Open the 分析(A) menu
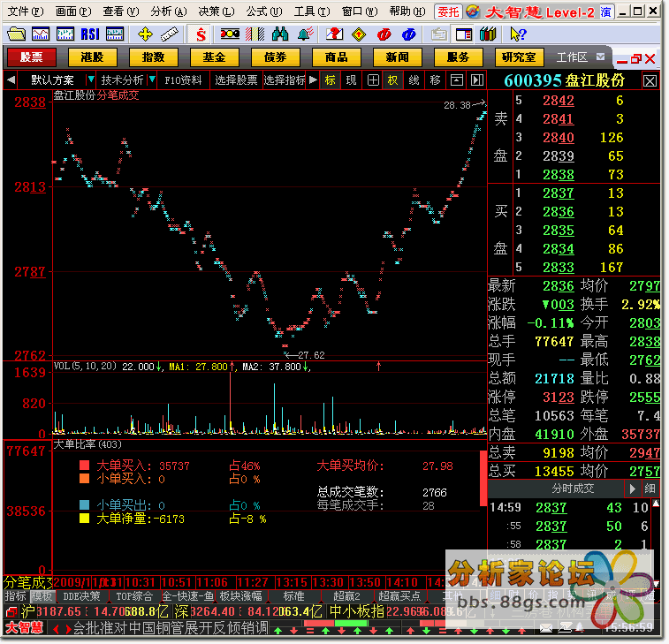 click(x=169, y=11)
